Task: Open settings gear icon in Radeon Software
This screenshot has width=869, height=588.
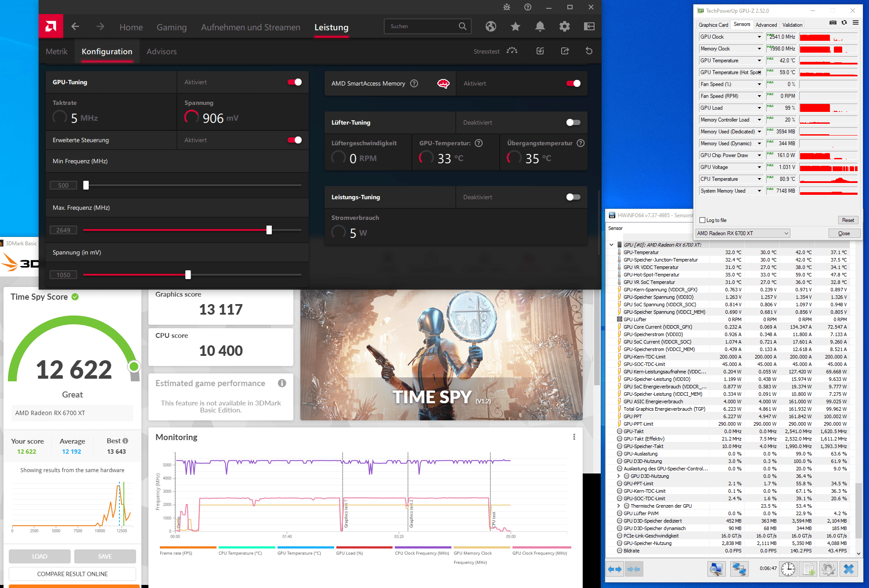Action: [565, 27]
